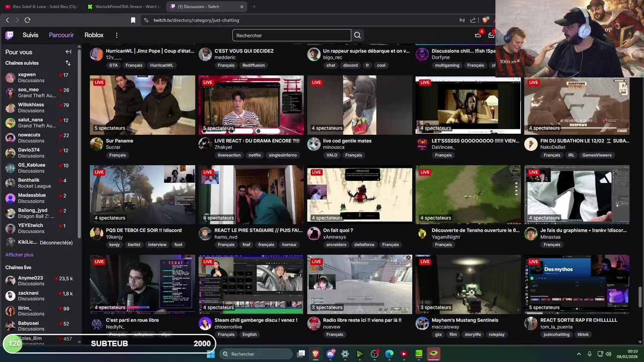The width and height of the screenshot is (644, 362).
Task: Switch to the WarlockPrimeDNA Stream tab
Action: click(123, 7)
